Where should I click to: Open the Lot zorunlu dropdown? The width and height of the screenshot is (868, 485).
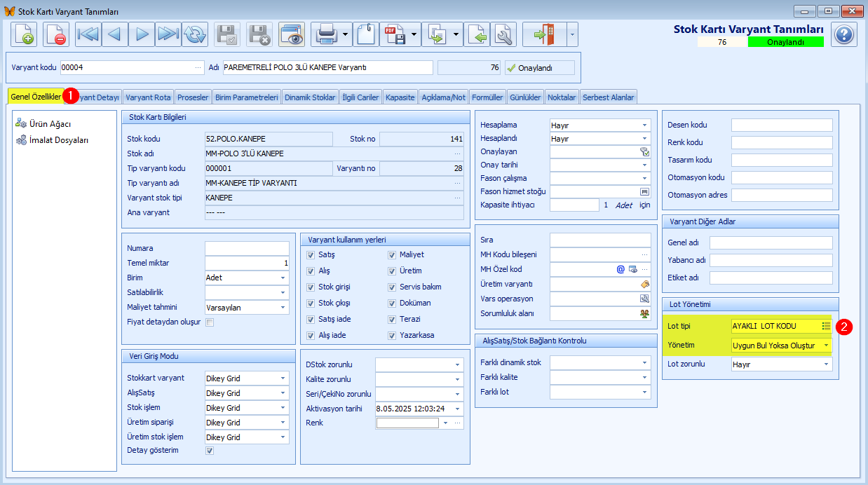coord(827,364)
